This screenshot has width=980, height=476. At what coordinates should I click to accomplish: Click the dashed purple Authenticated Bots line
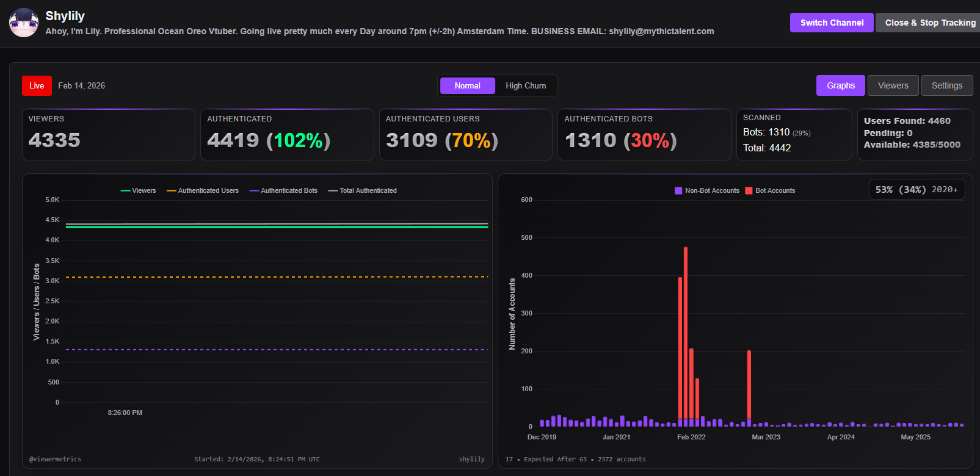point(277,350)
